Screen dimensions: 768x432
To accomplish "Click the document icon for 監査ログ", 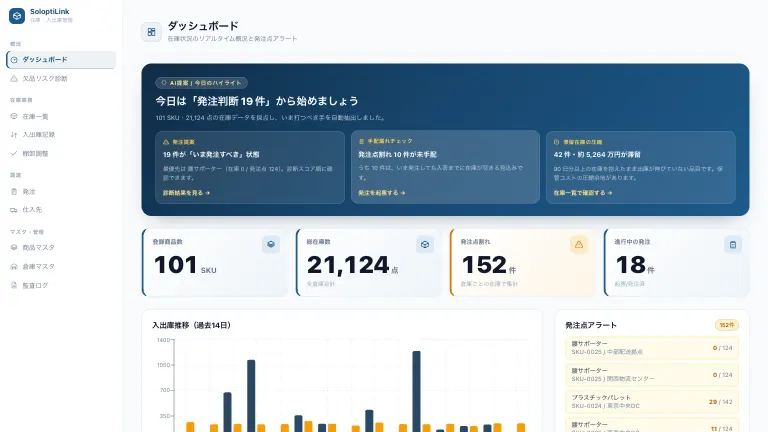I will coord(14,285).
